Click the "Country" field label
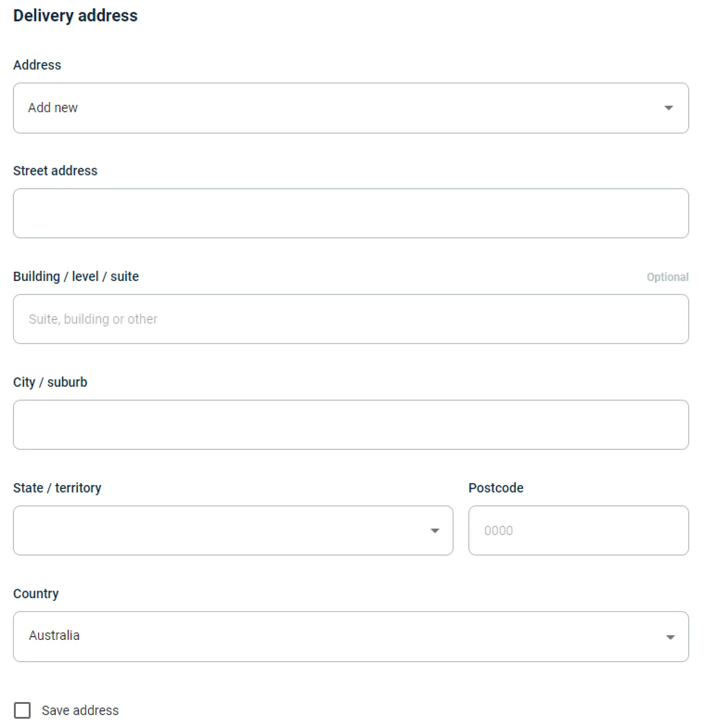This screenshot has width=704, height=728. tap(36, 594)
